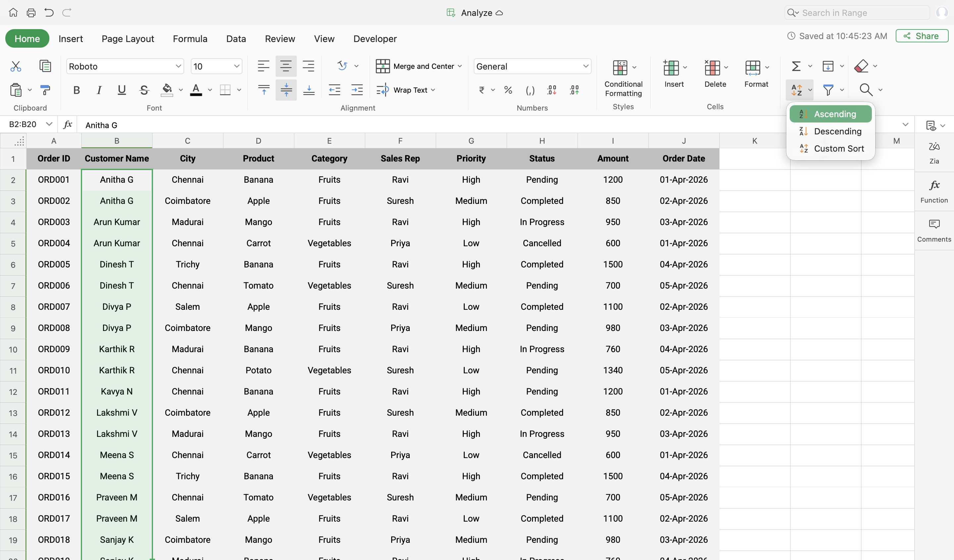Click the AutoSum sigma icon

pos(796,66)
